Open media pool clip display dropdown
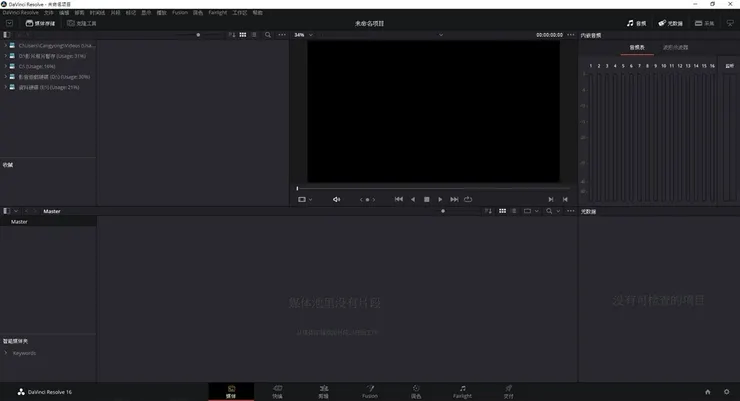Image resolution: width=740 pixels, height=401 pixels. [x=531, y=211]
